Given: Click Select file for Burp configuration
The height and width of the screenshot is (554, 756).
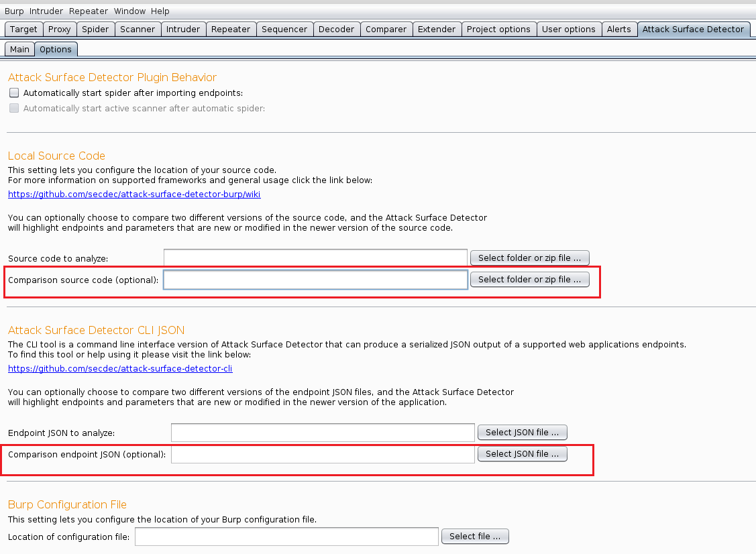Looking at the screenshot, I should click(x=475, y=536).
